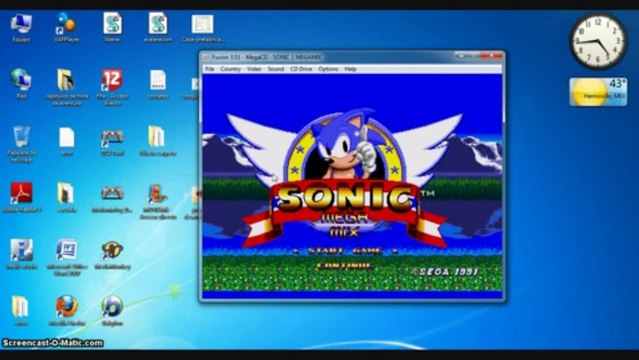Select the Papelera de reciclaje icon
The height and width of the screenshot is (360, 639).
tap(21, 144)
